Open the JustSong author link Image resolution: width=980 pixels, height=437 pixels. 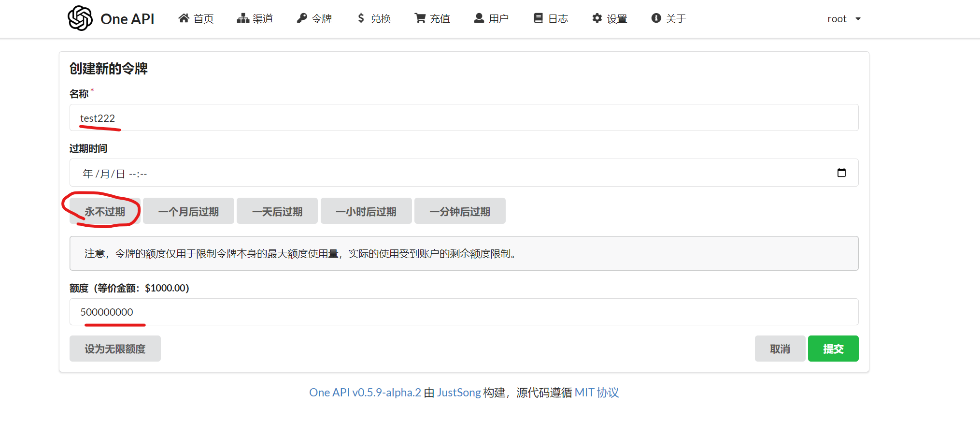point(459,393)
